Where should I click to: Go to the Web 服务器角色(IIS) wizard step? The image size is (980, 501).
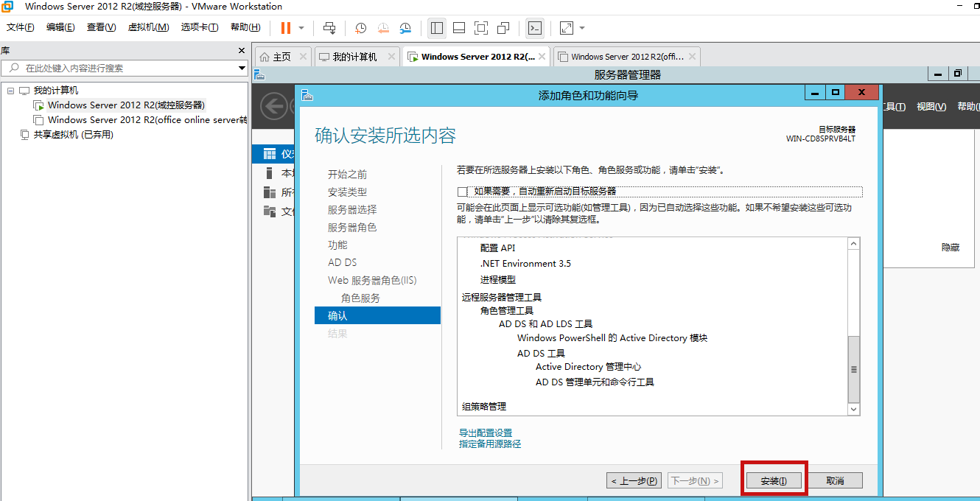click(372, 281)
